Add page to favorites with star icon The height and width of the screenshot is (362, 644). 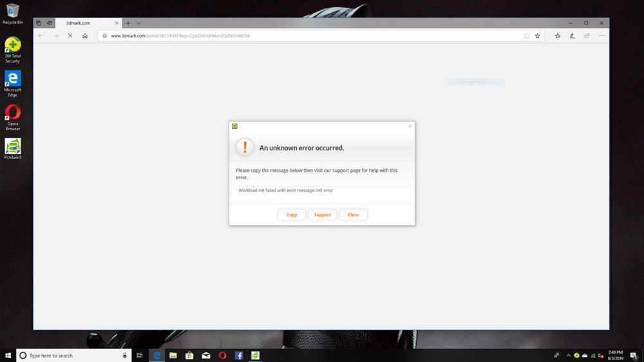pyautogui.click(x=537, y=35)
